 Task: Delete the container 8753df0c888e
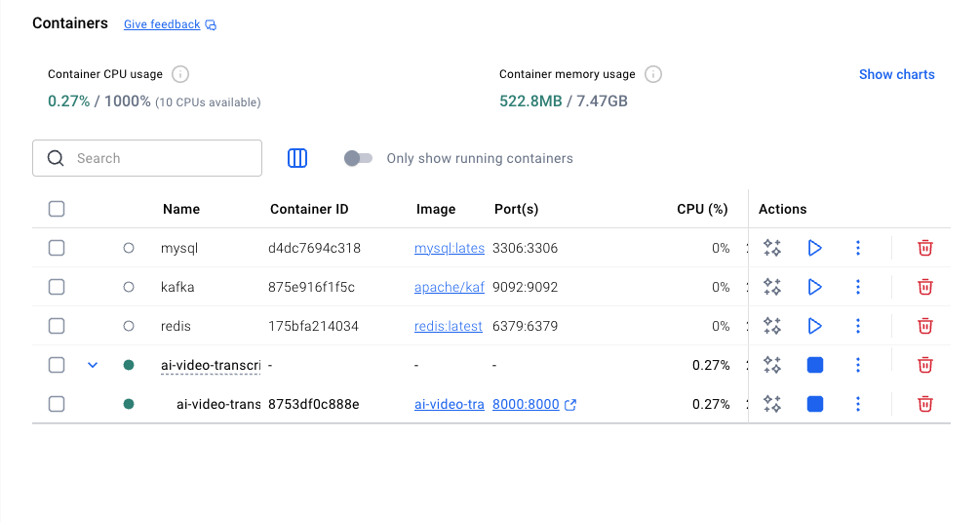(x=925, y=404)
